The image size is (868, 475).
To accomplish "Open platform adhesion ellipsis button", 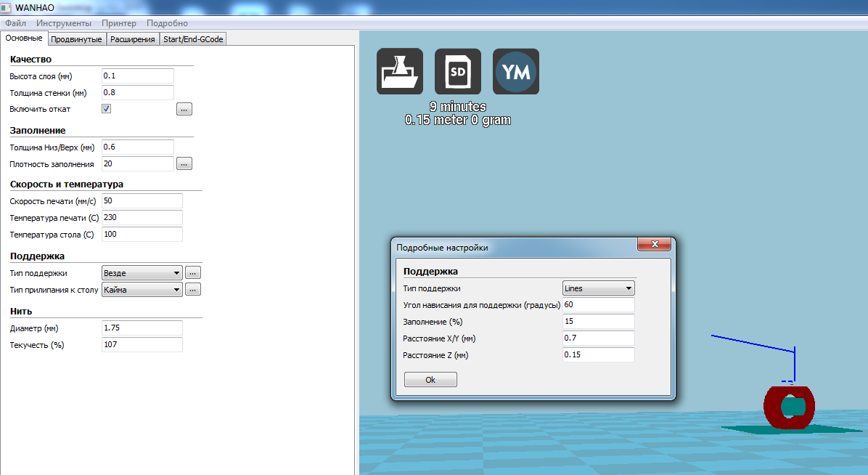I will tap(192, 289).
